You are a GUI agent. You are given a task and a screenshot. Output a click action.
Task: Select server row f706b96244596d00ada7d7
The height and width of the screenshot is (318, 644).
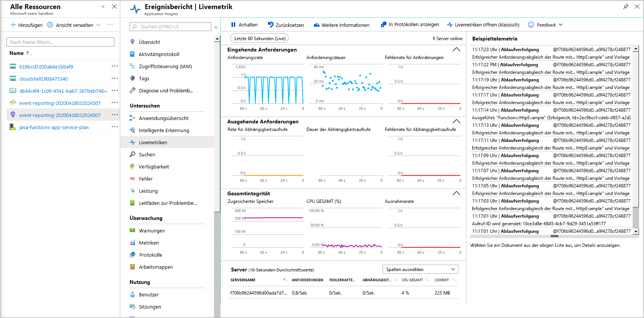[x=343, y=293]
